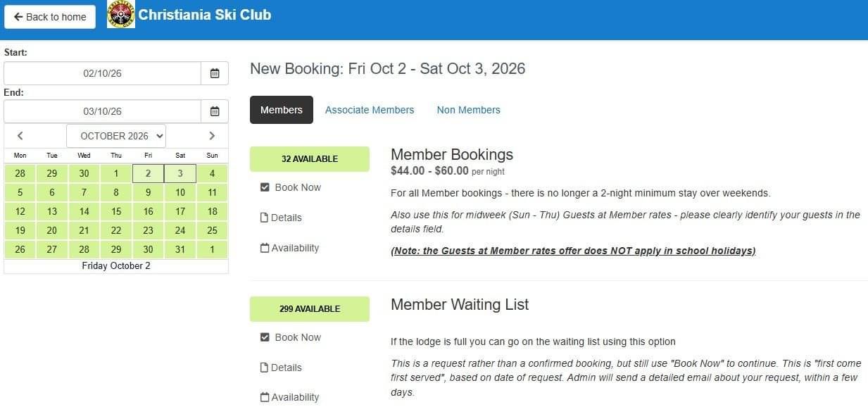View Availability calendar icon for Member Bookings

265,248
